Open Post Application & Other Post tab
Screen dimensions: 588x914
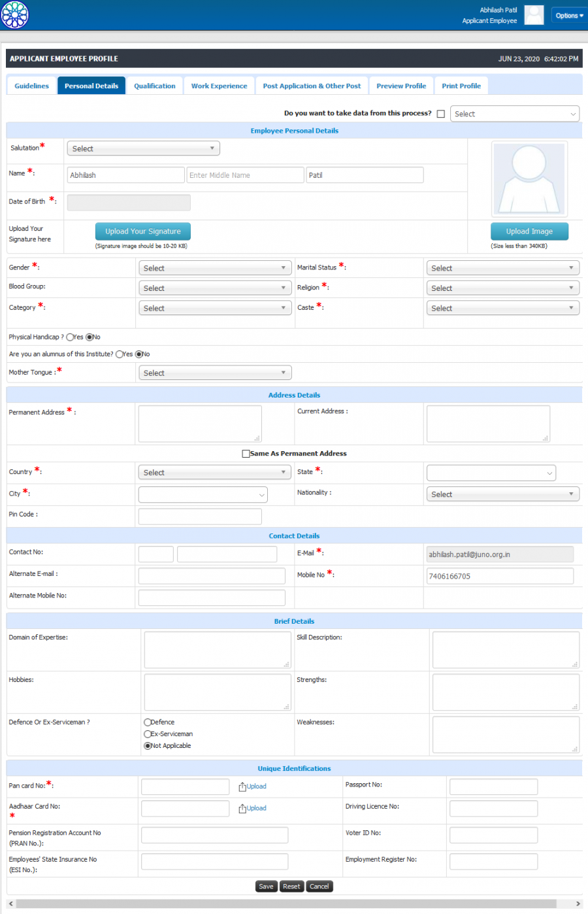point(312,86)
